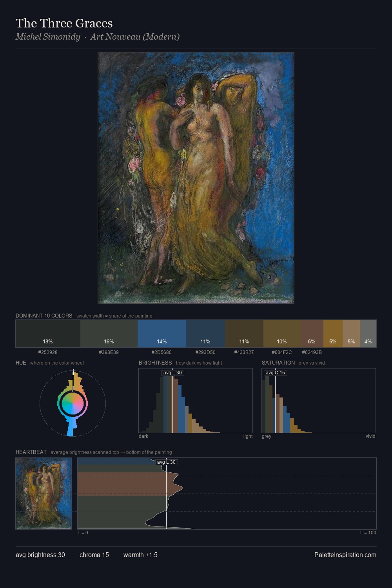Screen dimensions: 392x588
Task: Select the 14% blue swatch #2D5680
Action: pos(162,334)
